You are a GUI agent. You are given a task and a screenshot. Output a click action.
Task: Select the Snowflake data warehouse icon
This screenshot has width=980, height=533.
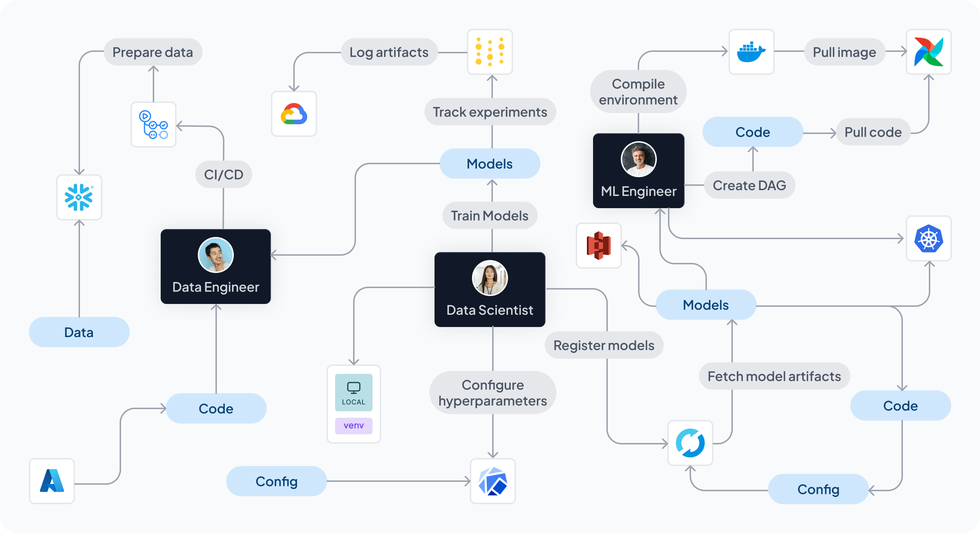click(79, 197)
